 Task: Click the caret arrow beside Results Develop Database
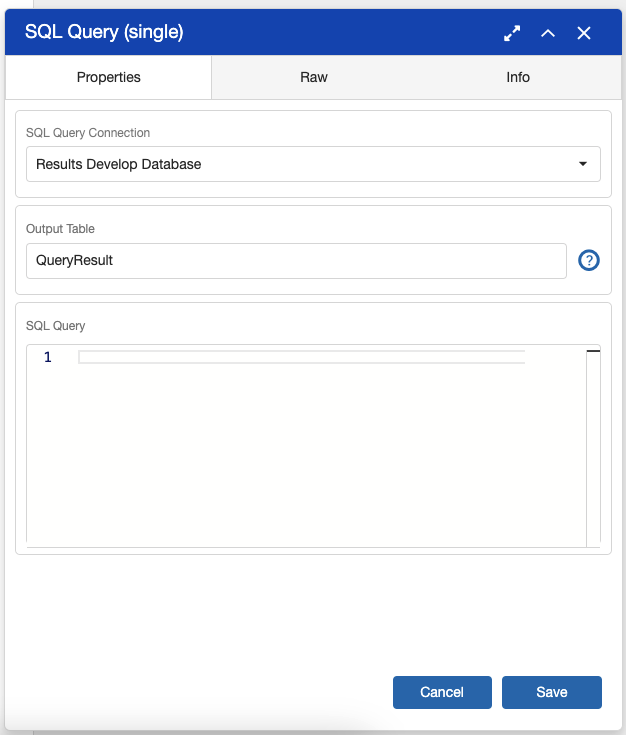click(583, 164)
